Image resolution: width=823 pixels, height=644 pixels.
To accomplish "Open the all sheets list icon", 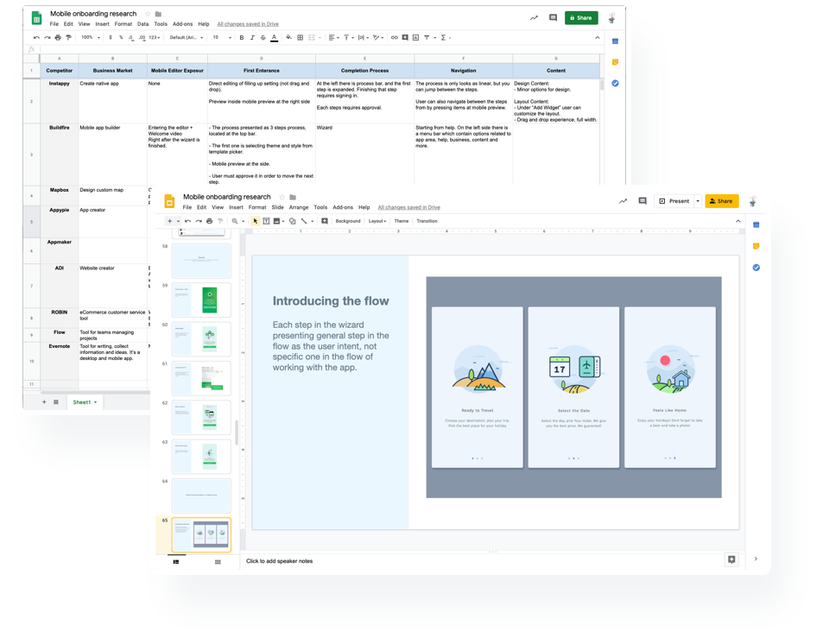I will pyautogui.click(x=56, y=402).
